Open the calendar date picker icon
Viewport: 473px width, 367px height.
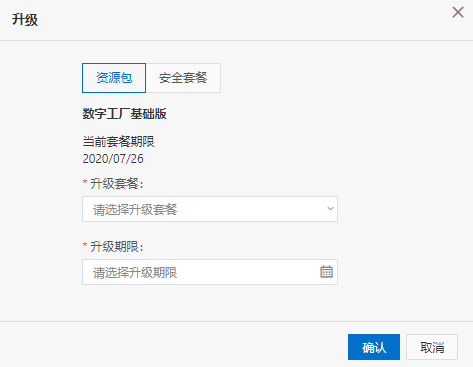[x=326, y=272]
